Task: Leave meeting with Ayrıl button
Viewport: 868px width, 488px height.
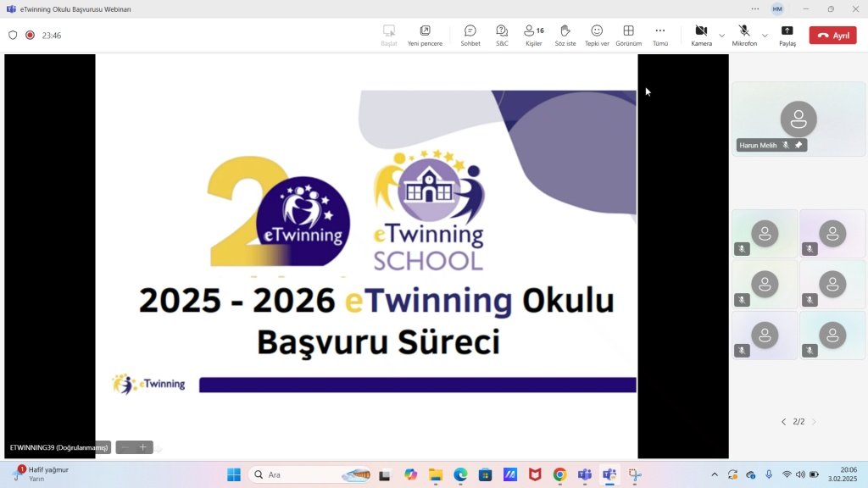Action: [832, 36]
